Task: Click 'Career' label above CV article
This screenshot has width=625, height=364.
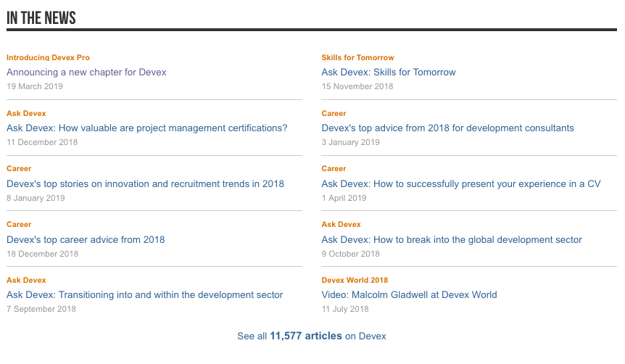Action: [334, 168]
